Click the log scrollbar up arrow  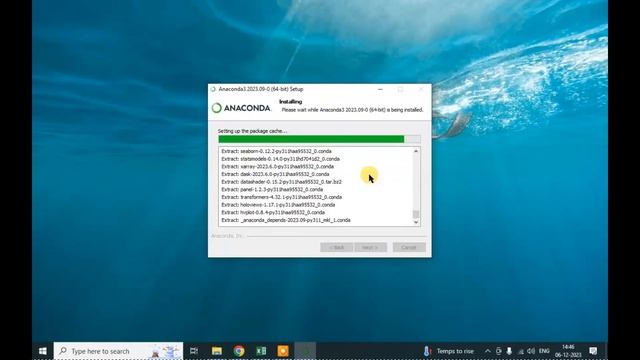[x=416, y=151]
